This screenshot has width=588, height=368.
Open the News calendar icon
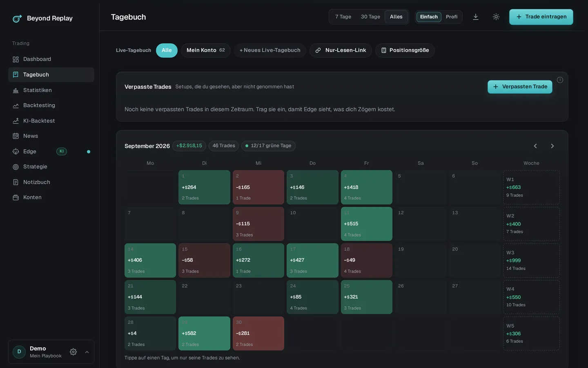tap(16, 136)
